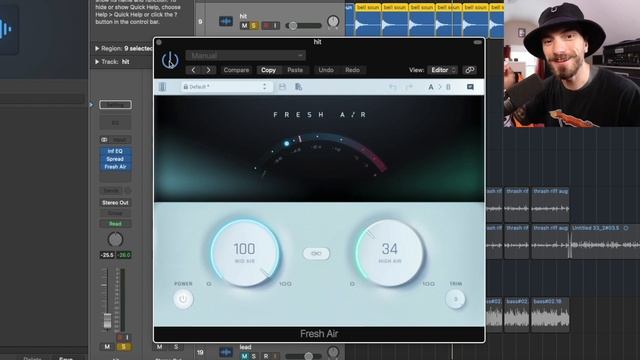This screenshot has width=640, height=360.
Task: Click the hit track audio waveform icon
Action: pyautogui.click(x=226, y=21)
